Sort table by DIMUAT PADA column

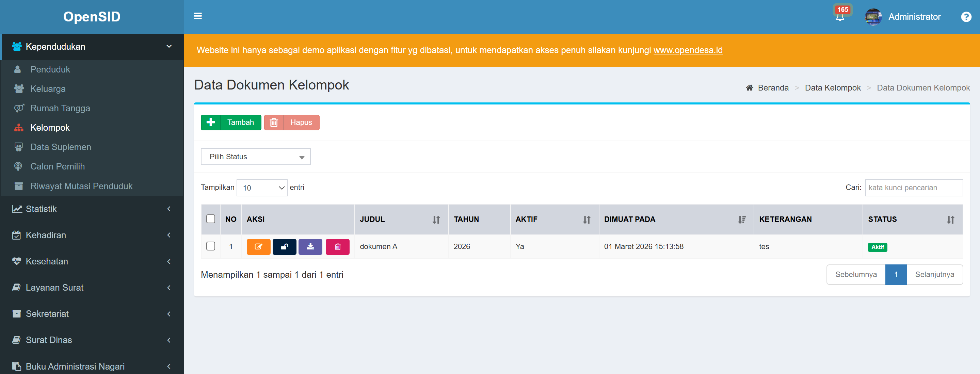point(741,219)
